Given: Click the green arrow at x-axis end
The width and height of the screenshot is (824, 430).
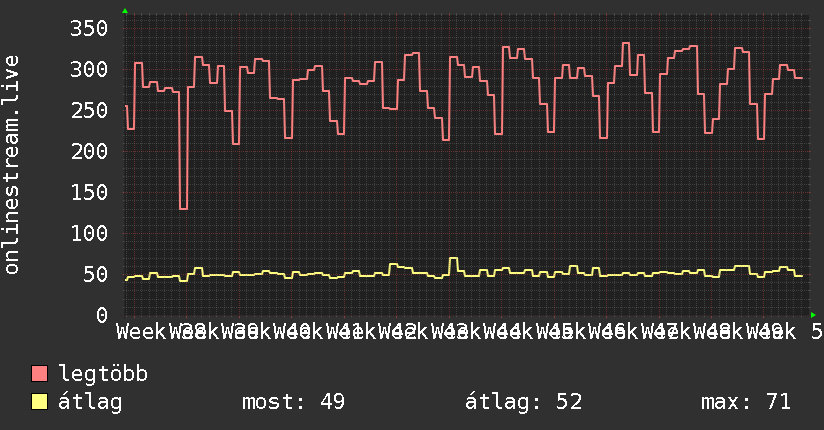Looking at the screenshot, I should point(813,315).
